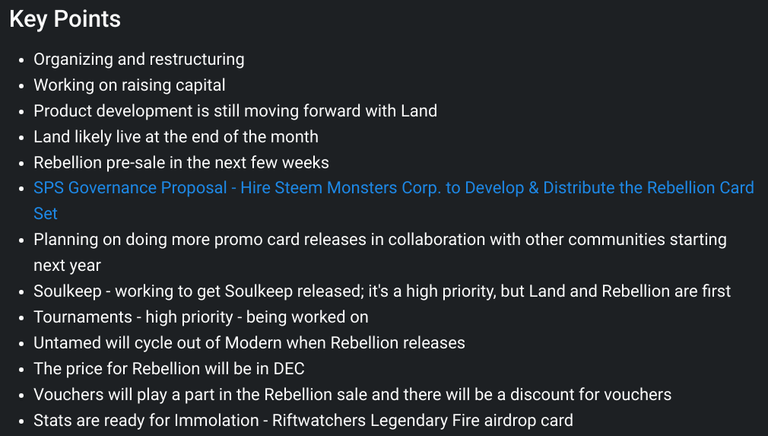The height and width of the screenshot is (436, 768).
Task: Click 'Organizing and restructuring' bullet text
Action: point(139,59)
